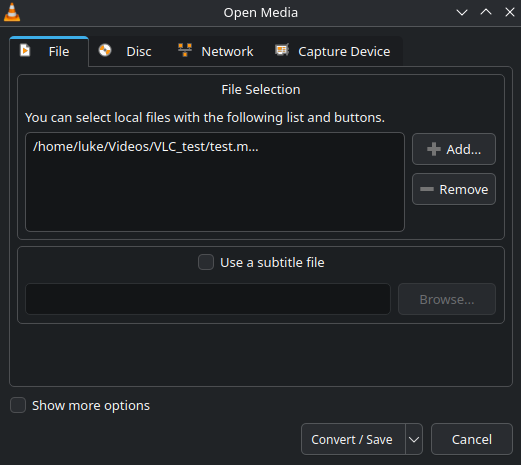Viewport: 521px width, 465px height.
Task: Click the Browse... button
Action: pos(447,299)
